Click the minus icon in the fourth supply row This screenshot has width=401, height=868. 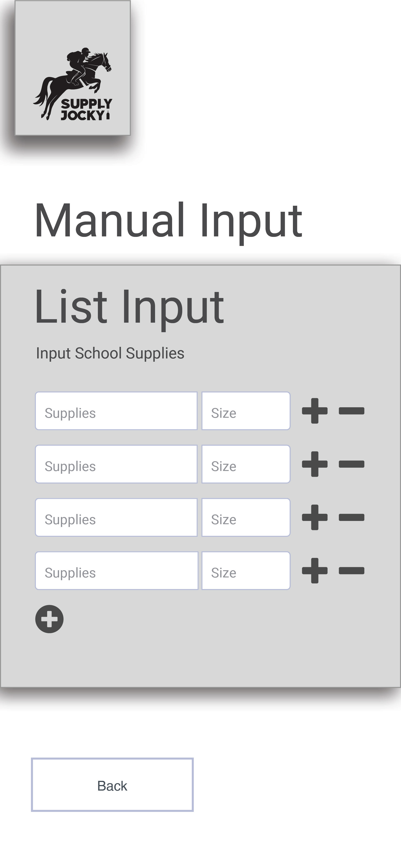pos(351,570)
